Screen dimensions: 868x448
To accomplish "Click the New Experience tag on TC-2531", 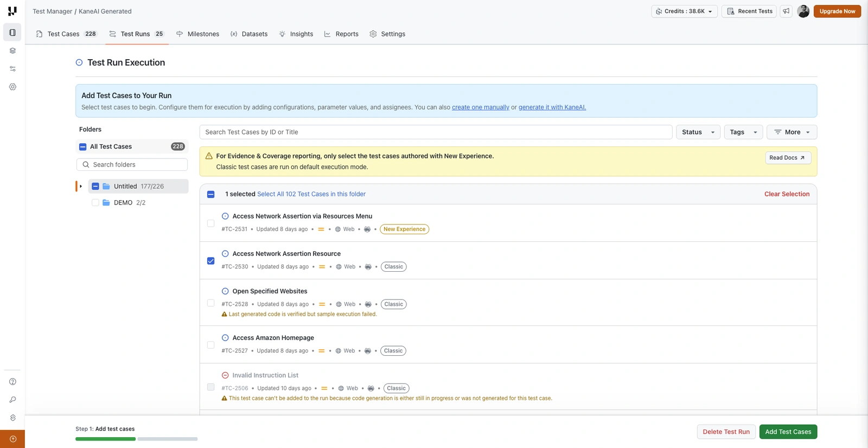I will pyautogui.click(x=405, y=229).
